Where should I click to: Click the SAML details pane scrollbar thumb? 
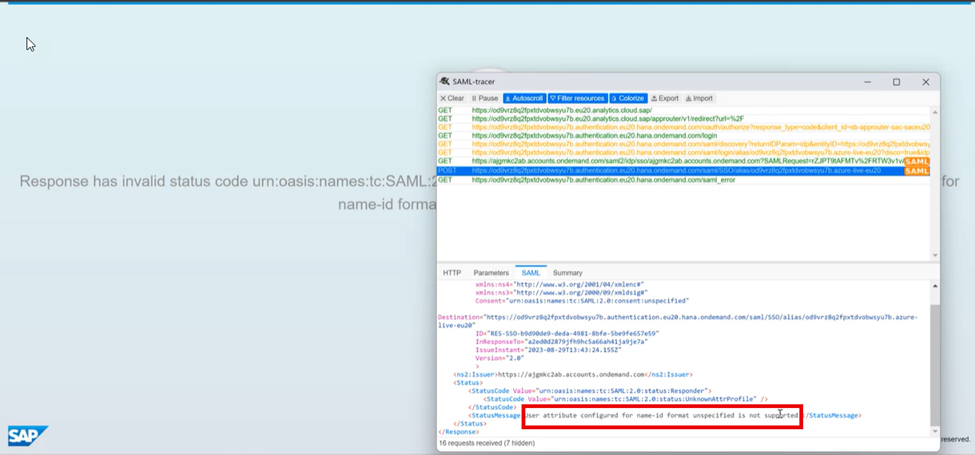[935, 364]
